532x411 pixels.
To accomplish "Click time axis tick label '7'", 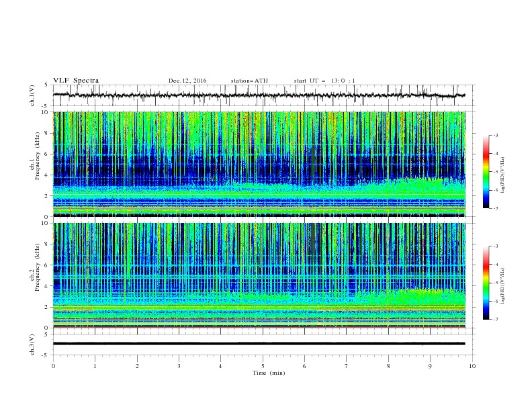I will pos(346,366).
